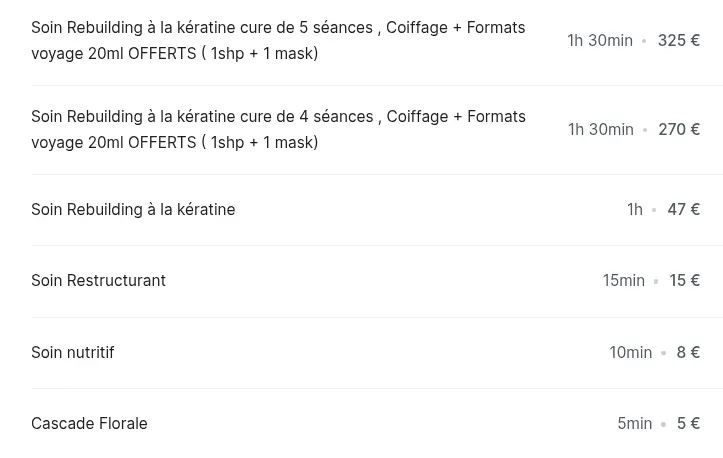
Task: Pick the Soin nutritif service
Action: coord(73,352)
